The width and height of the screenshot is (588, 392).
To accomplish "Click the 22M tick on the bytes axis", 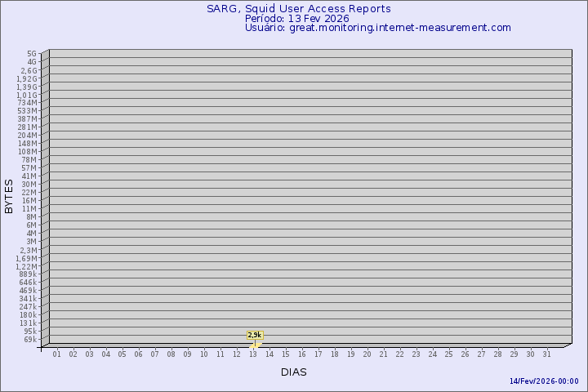I will pyautogui.click(x=29, y=192).
